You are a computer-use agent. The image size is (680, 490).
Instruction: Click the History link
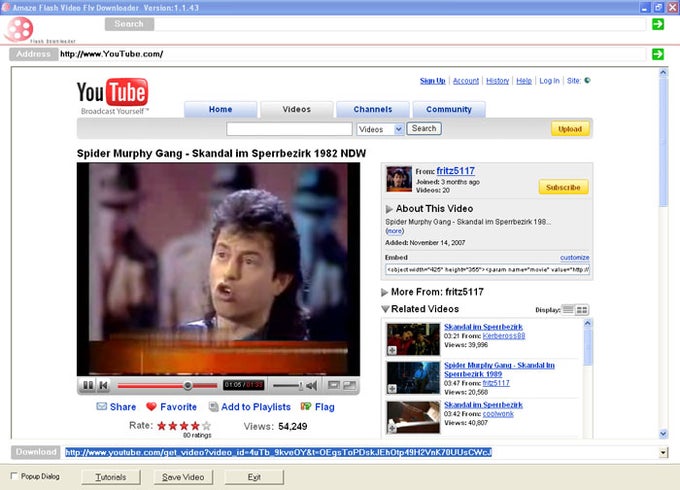(x=497, y=81)
